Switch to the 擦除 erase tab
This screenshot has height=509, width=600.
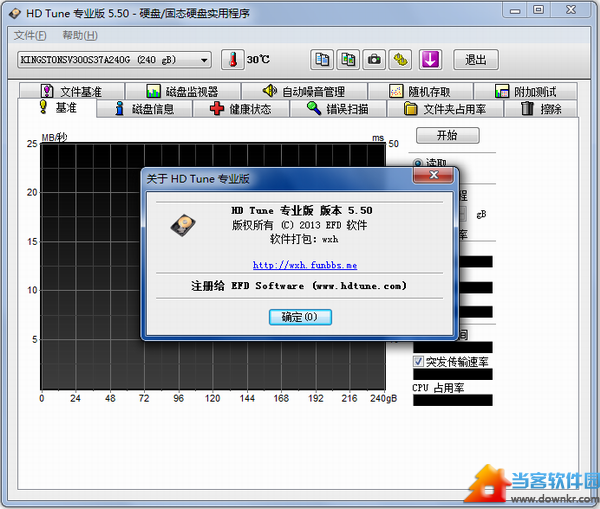tap(541, 109)
